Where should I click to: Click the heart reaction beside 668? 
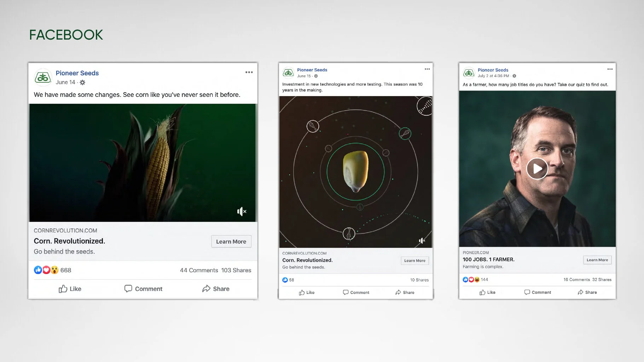(x=46, y=270)
